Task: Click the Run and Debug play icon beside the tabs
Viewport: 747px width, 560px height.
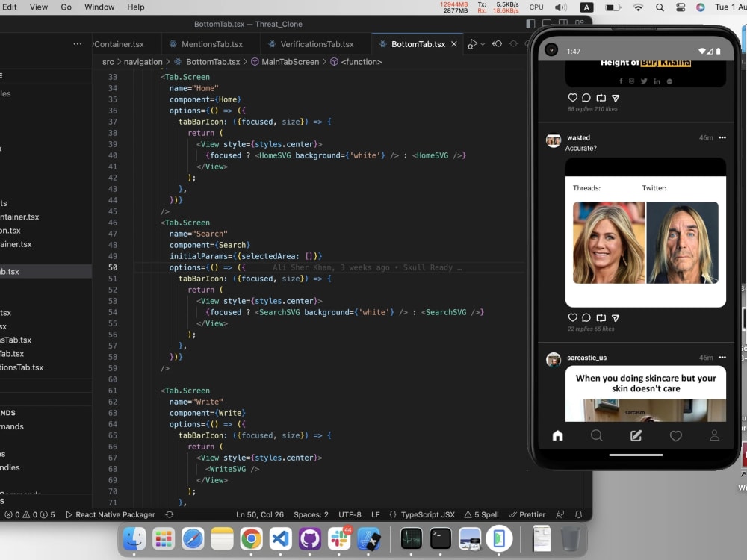Action: (474, 43)
